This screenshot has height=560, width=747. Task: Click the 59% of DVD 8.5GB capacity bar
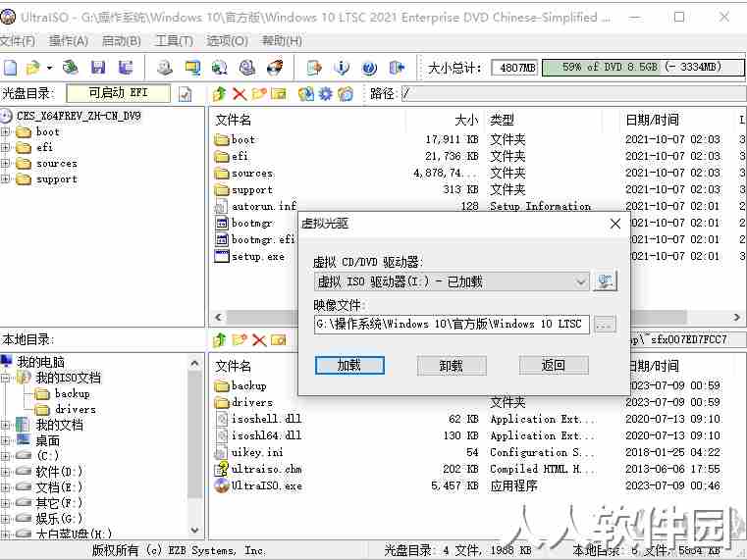643,67
